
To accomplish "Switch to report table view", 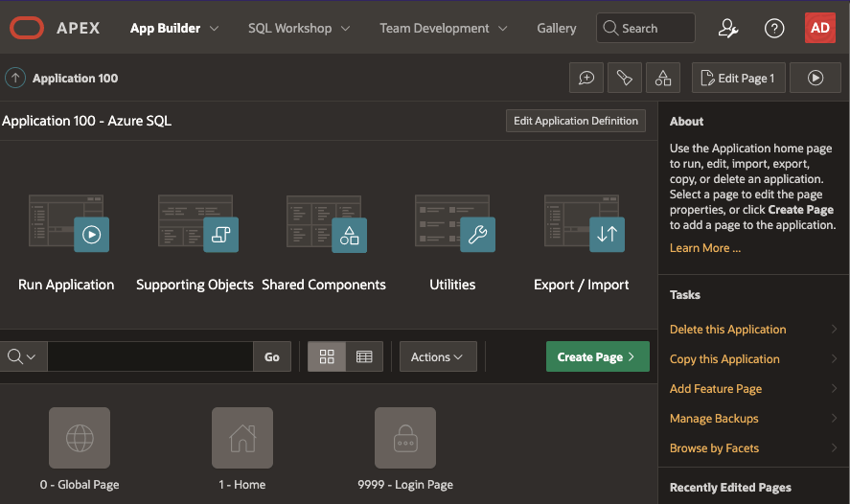I will pyautogui.click(x=364, y=356).
